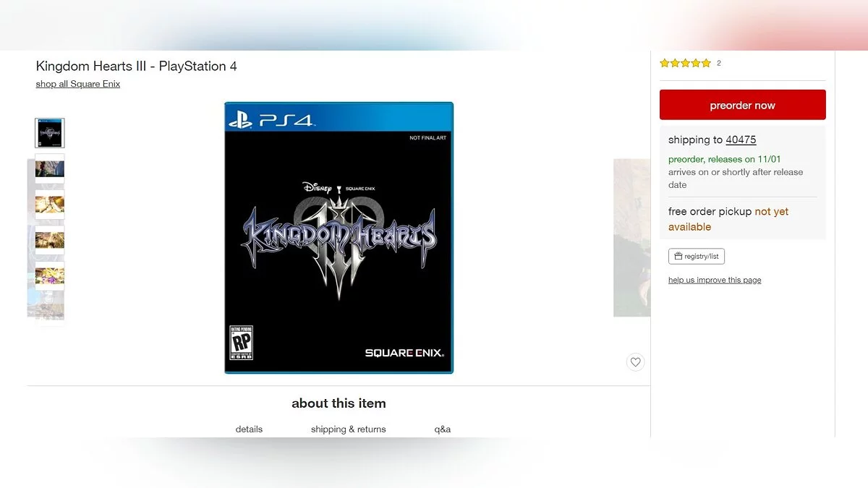Open help us improve this page link
The height and width of the screenshot is (488, 868).
pyautogui.click(x=715, y=280)
